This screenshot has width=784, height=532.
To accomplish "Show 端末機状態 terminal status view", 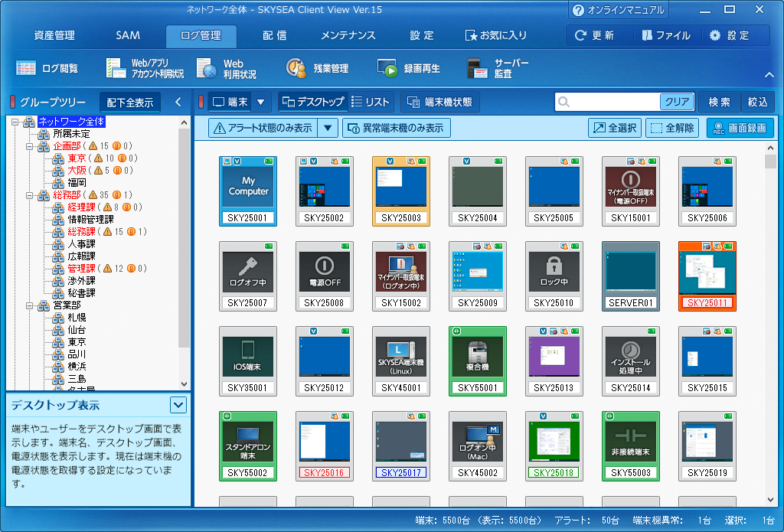I will pyautogui.click(x=439, y=102).
